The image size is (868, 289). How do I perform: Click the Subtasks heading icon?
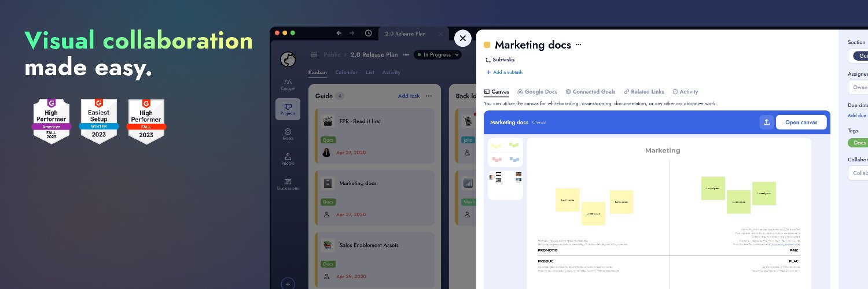pos(488,60)
